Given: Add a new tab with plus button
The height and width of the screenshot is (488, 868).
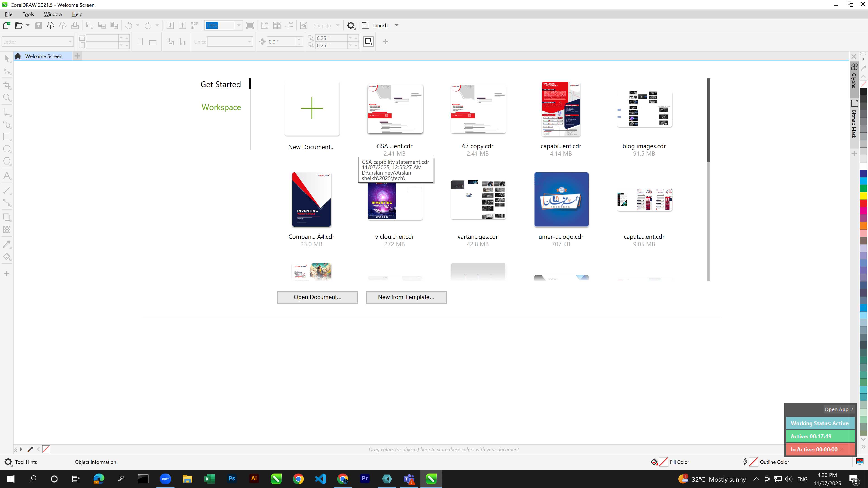Looking at the screenshot, I should 77,56.
